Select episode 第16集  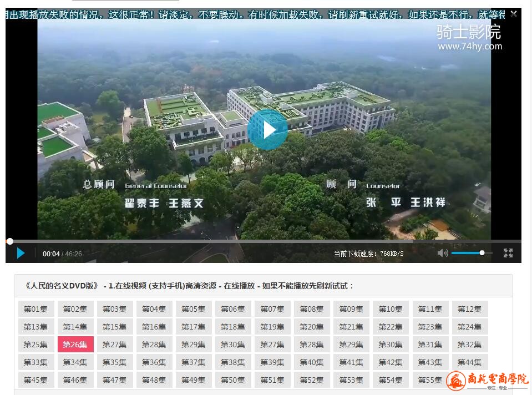(154, 326)
